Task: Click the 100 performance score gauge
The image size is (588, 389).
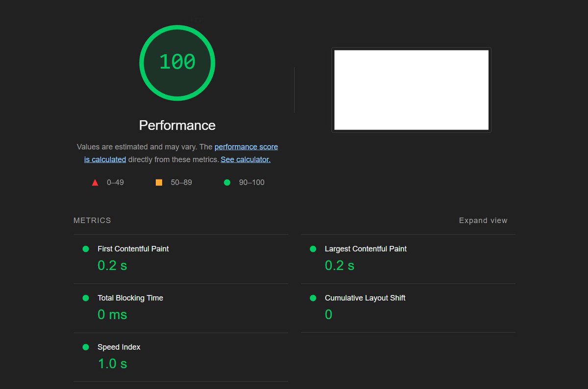Action: [x=177, y=62]
